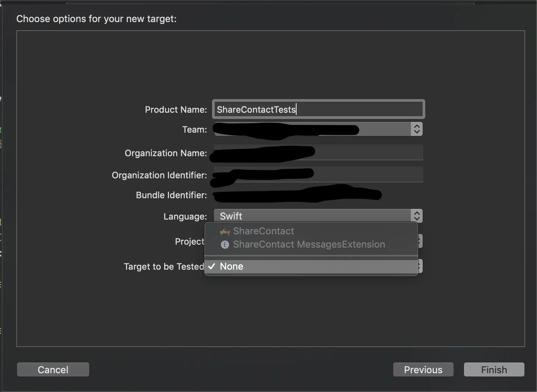Click the 'Choose options for your new target:' heading
This screenshot has height=392, width=537.
pyautogui.click(x=97, y=19)
